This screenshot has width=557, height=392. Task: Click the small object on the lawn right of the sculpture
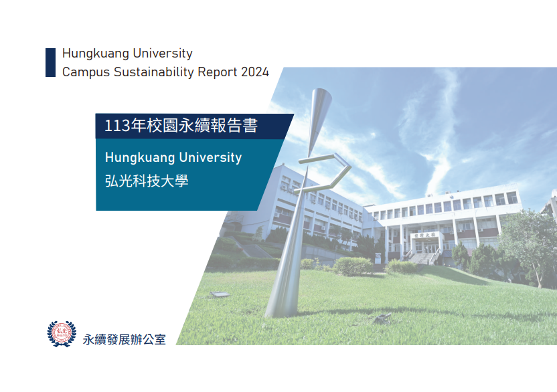382,318
